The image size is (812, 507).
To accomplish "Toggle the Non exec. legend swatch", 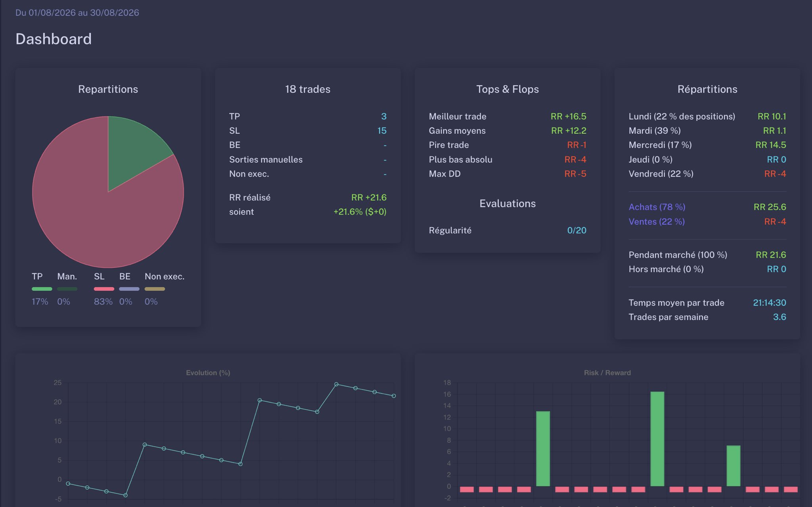I will point(155,289).
